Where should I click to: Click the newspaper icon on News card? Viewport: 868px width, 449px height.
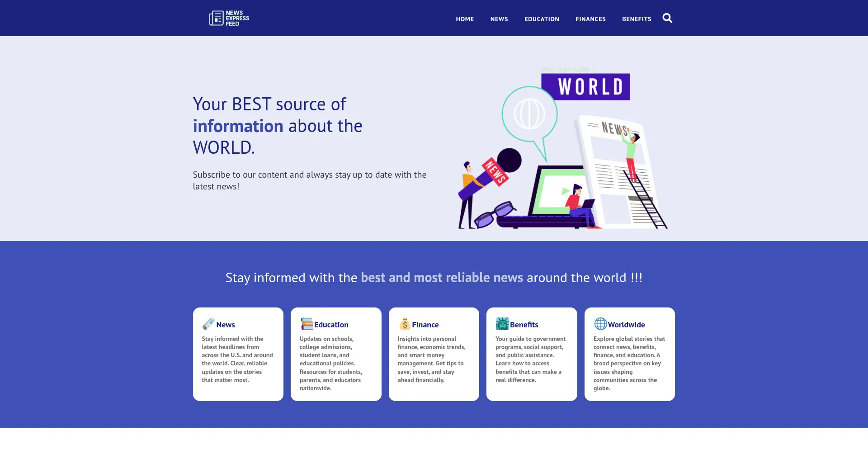208,324
